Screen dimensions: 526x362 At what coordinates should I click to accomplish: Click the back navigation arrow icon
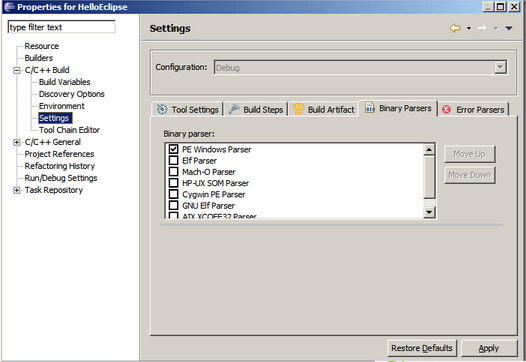pos(455,28)
